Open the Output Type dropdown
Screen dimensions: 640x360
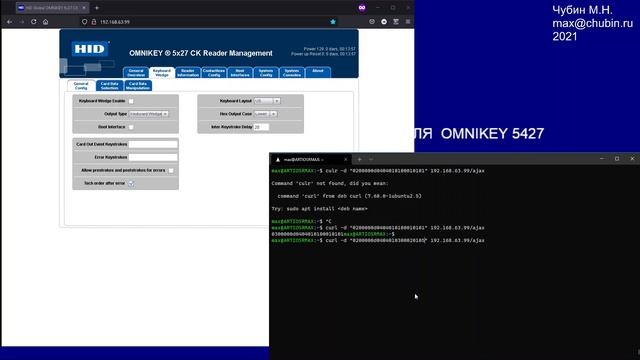pyautogui.click(x=149, y=114)
